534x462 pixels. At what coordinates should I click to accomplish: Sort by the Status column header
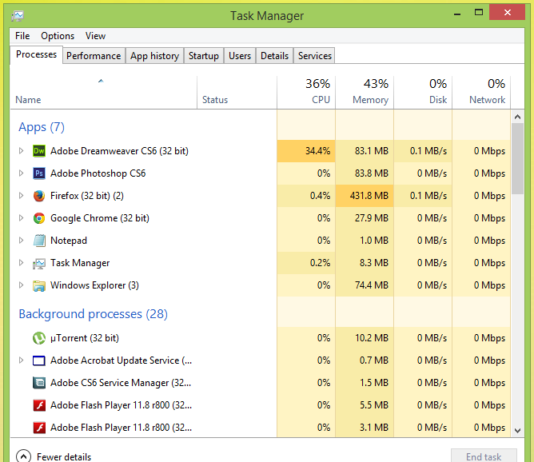point(237,92)
